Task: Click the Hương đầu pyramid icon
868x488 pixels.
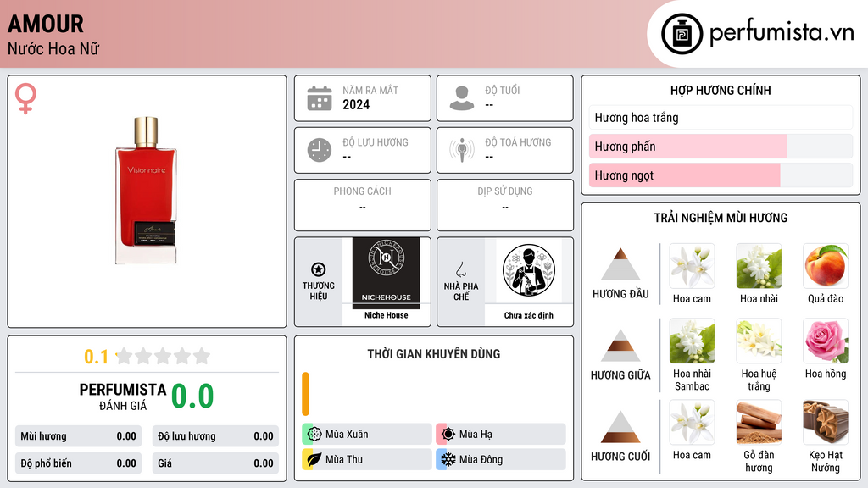Action: click(620, 264)
